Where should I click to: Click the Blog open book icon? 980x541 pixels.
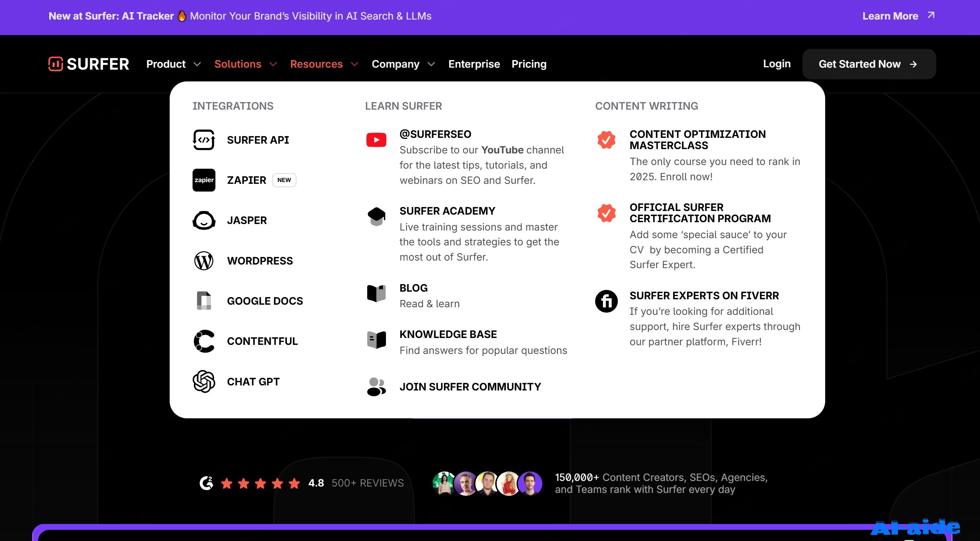point(376,293)
